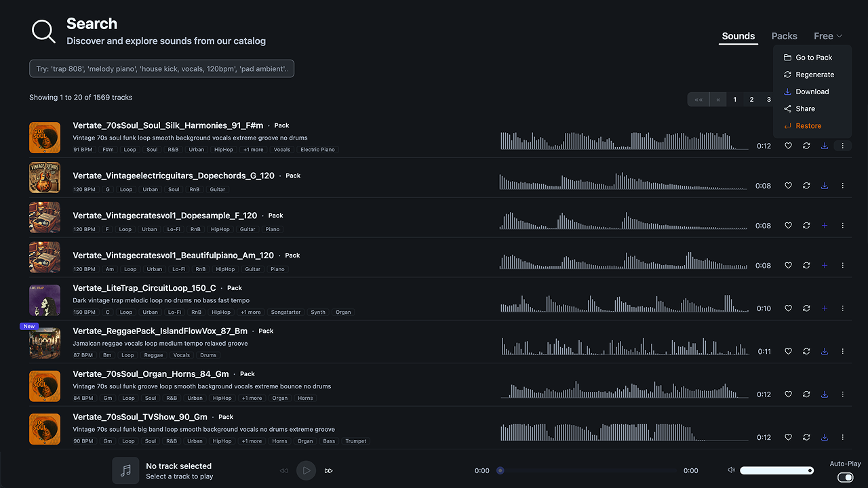Click plus icon for Dopesample_F_120 track
The width and height of the screenshot is (868, 488).
825,226
